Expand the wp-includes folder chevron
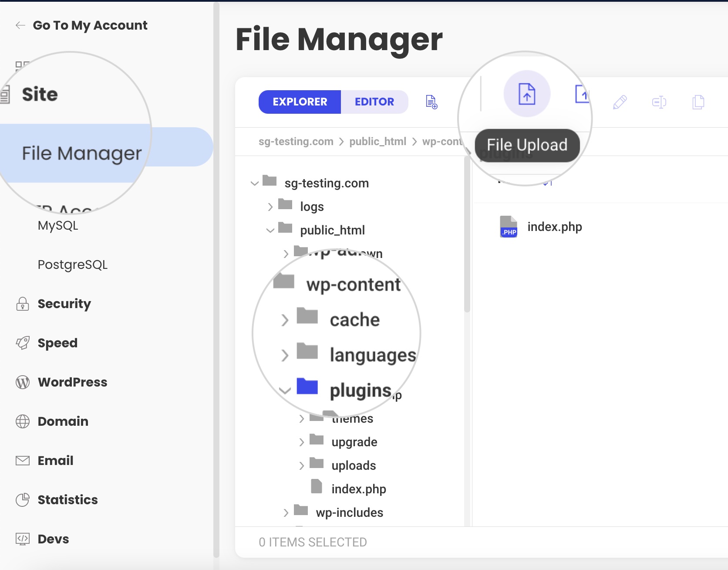 click(x=286, y=513)
